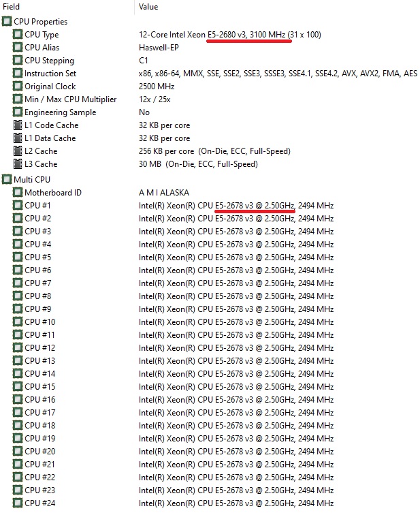The image size is (420, 515).
Task: Click the 'A M I ALASKA' value
Action: [164, 193]
